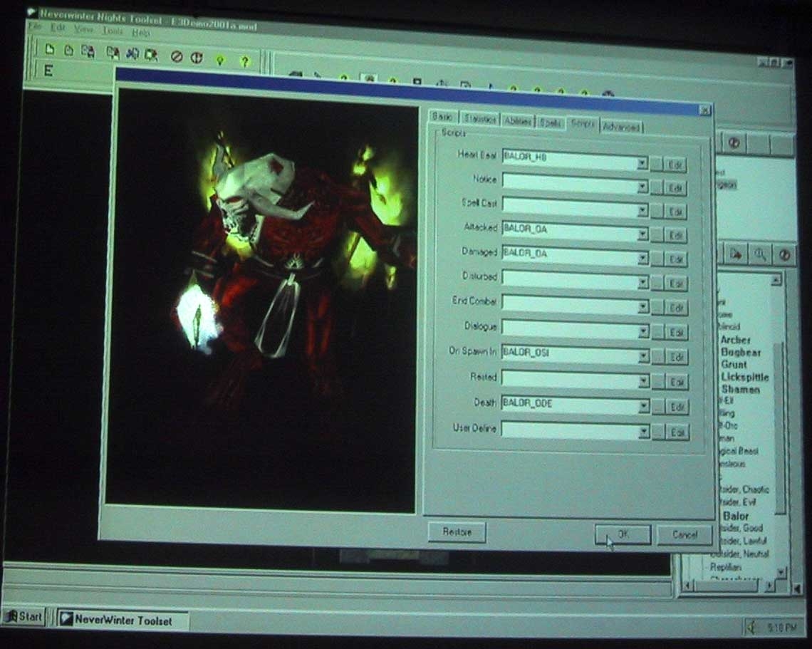Click the Start button on taskbar

pyautogui.click(x=24, y=616)
